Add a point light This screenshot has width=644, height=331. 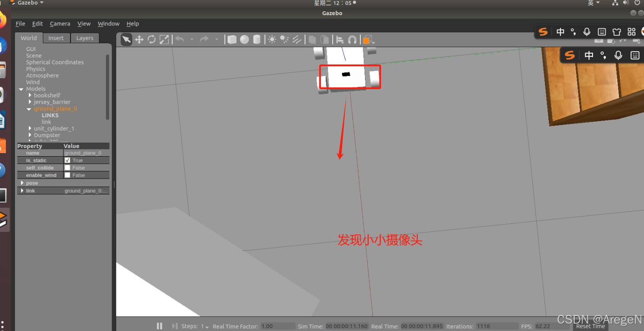[272, 40]
